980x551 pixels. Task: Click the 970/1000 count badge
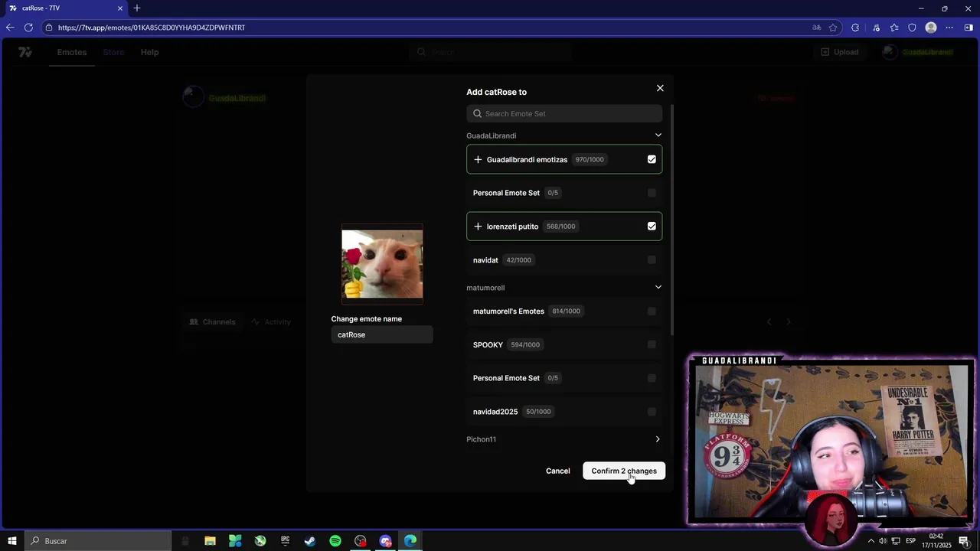pyautogui.click(x=590, y=159)
